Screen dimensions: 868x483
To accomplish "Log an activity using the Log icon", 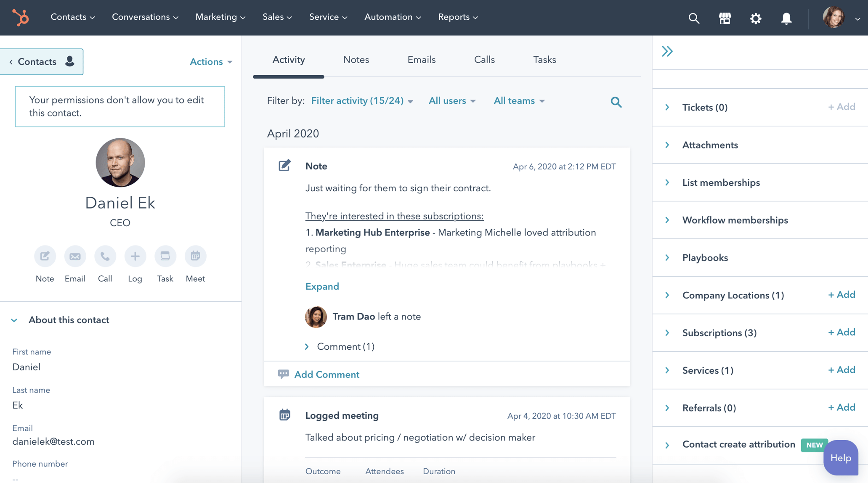I will [x=135, y=256].
